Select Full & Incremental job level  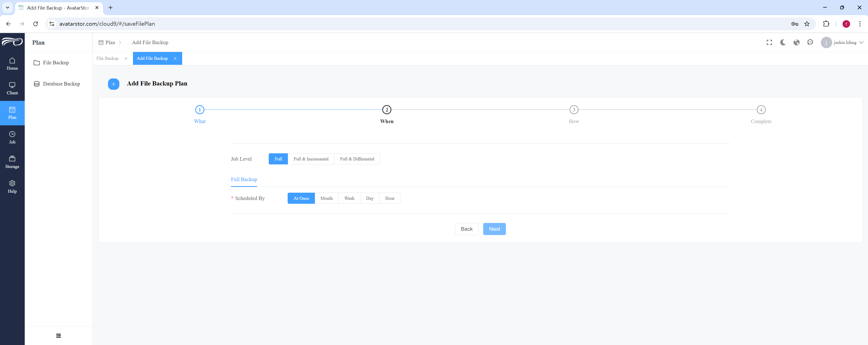[x=311, y=159]
